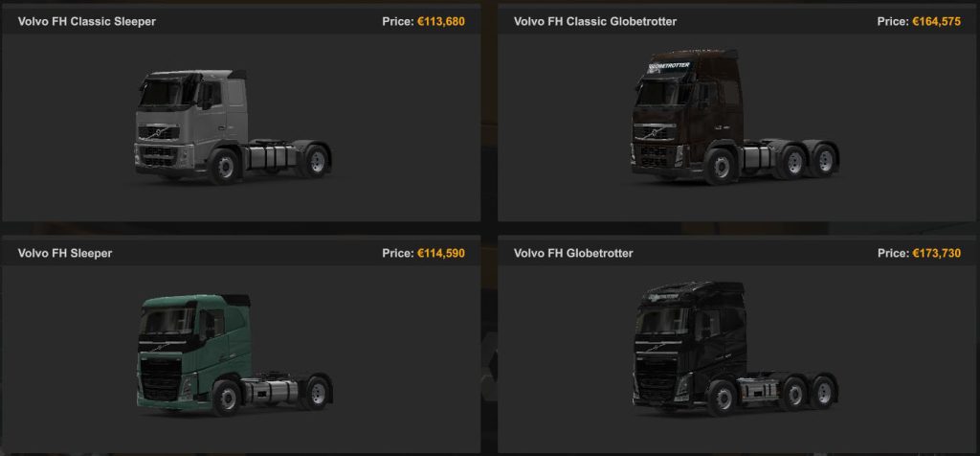The width and height of the screenshot is (980, 456).
Task: Click the front grille of the black truck
Action: coord(657,378)
